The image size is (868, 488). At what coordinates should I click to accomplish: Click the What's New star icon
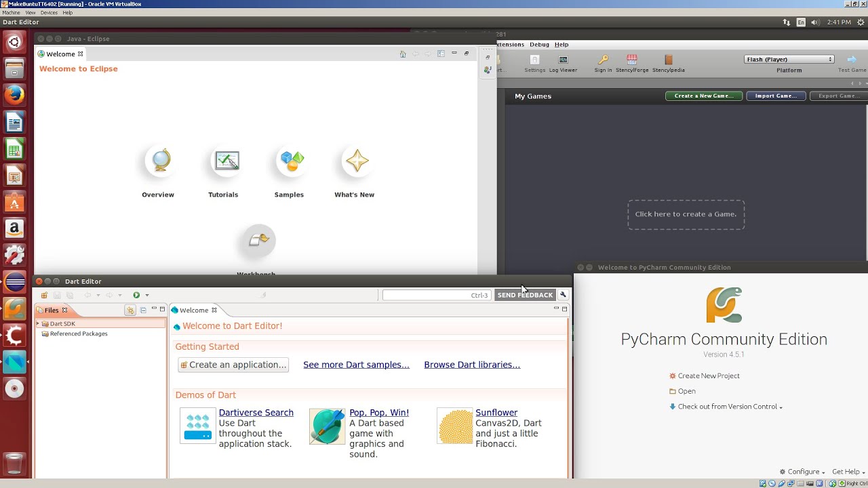[357, 161]
